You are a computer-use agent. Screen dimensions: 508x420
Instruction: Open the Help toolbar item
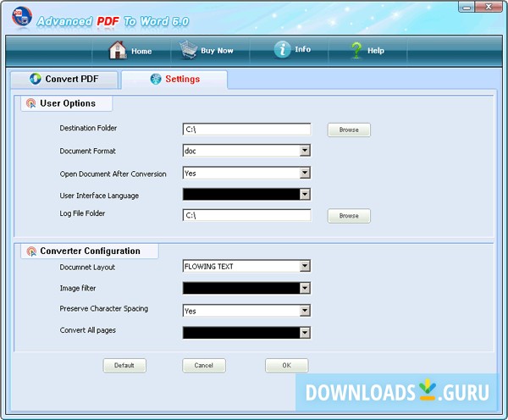point(367,51)
